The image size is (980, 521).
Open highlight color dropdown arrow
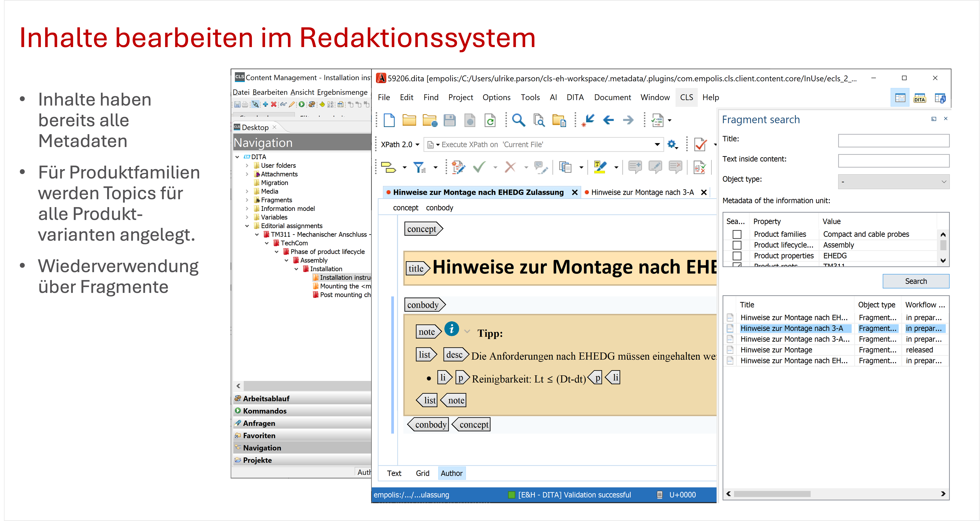click(x=616, y=168)
